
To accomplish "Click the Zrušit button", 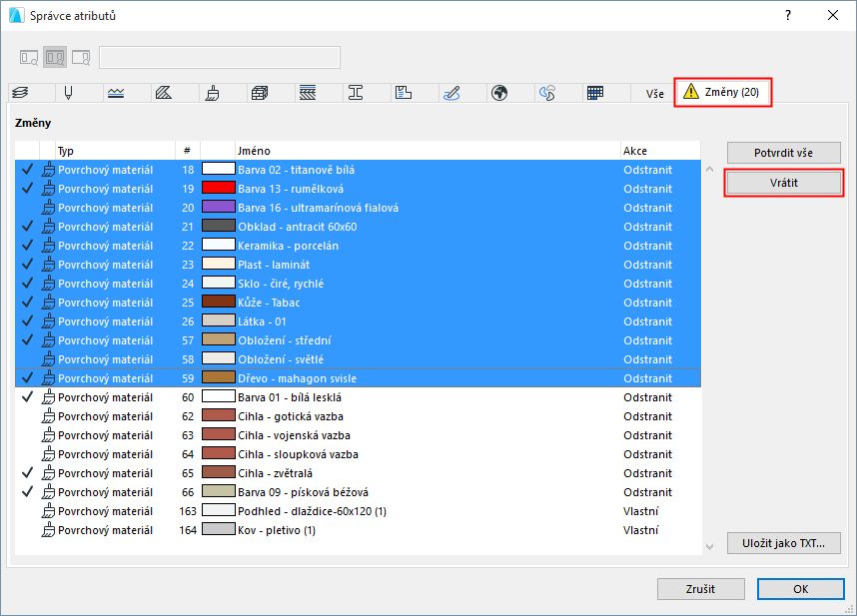I will (701, 589).
